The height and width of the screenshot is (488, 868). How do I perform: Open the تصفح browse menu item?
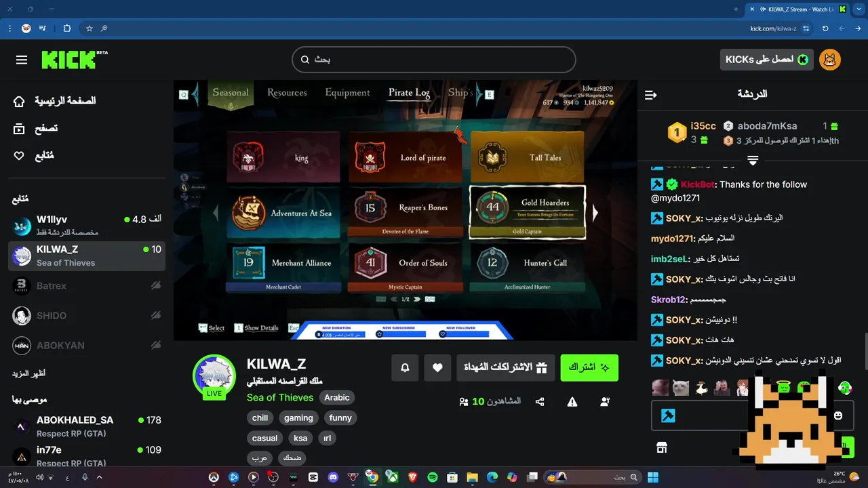(46, 128)
